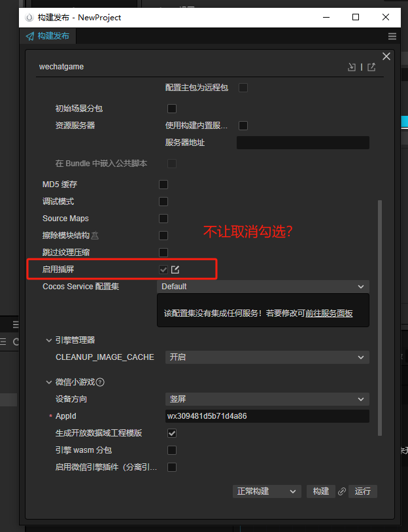Click the export build config icon
Viewport: 408px width, 532px height.
coord(371,67)
